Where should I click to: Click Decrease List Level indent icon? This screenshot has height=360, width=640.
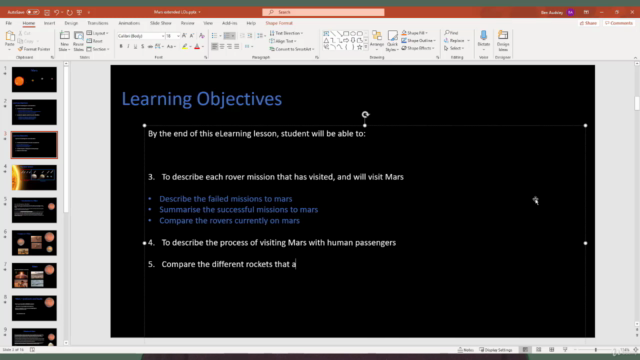pos(242,36)
